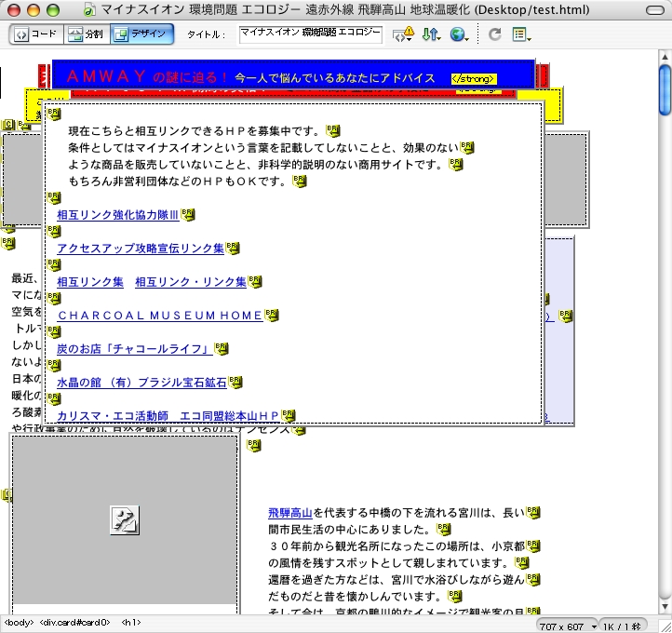Select the BR icon after チャコールライフ link
This screenshot has height=633, width=672.
pos(222,348)
